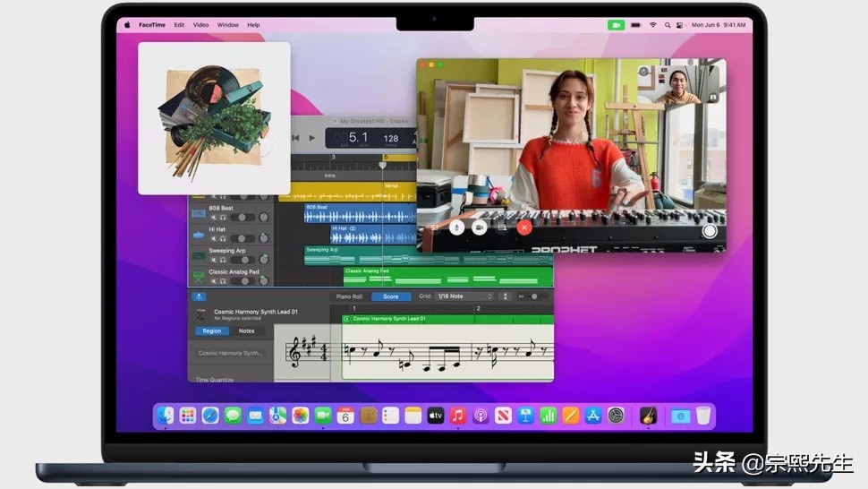
Task: Mute the Sweeping Arp track
Action: 214,260
